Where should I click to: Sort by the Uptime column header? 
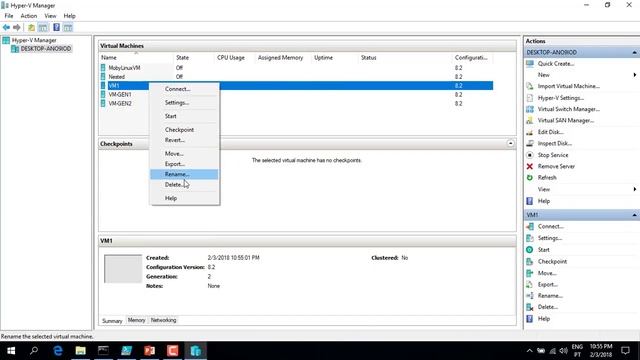click(x=335, y=58)
